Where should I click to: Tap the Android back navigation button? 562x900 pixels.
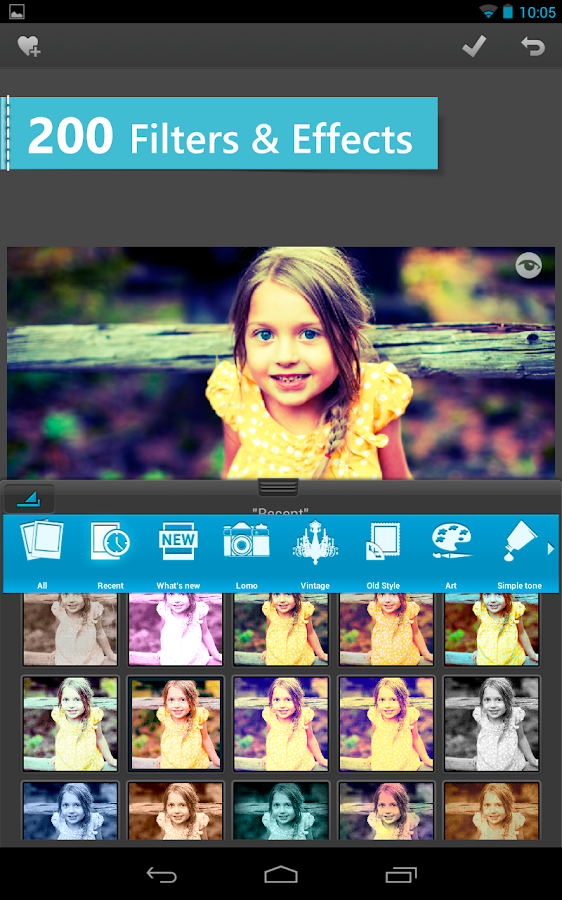(x=161, y=874)
